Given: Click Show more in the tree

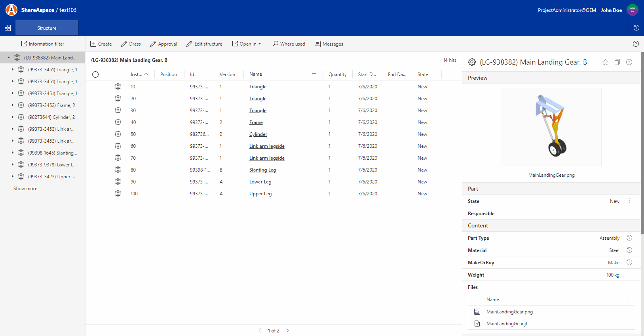Looking at the screenshot, I should 25,189.
